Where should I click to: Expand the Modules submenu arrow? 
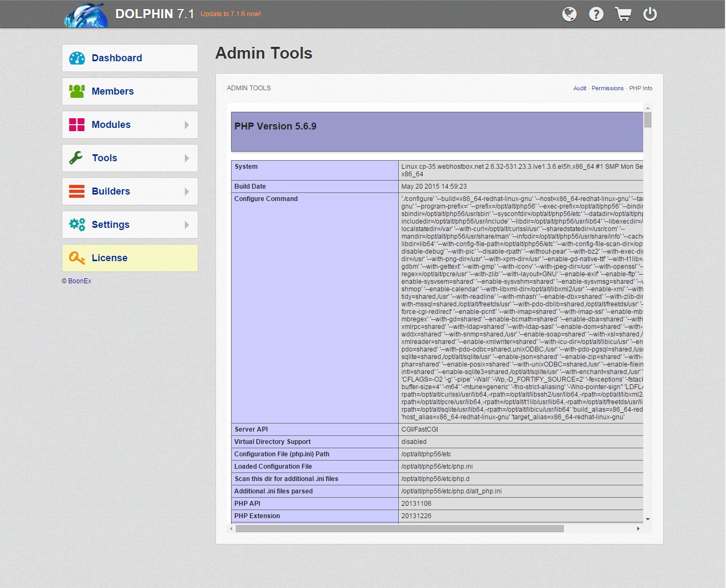[x=186, y=125]
